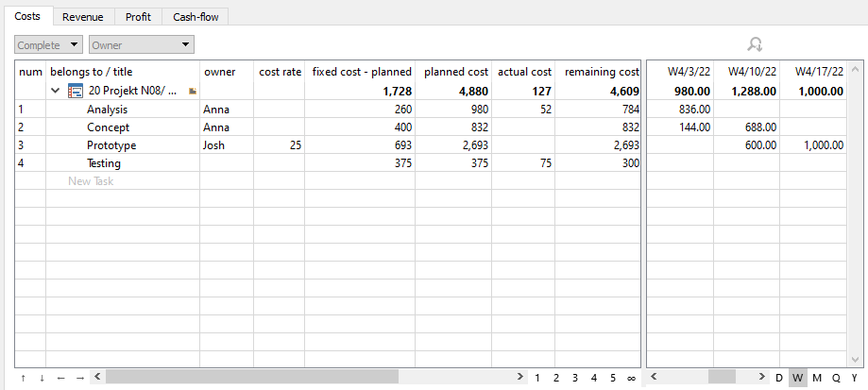Click the move down arrow icon
Image resolution: width=868 pixels, height=390 pixels.
(x=42, y=378)
